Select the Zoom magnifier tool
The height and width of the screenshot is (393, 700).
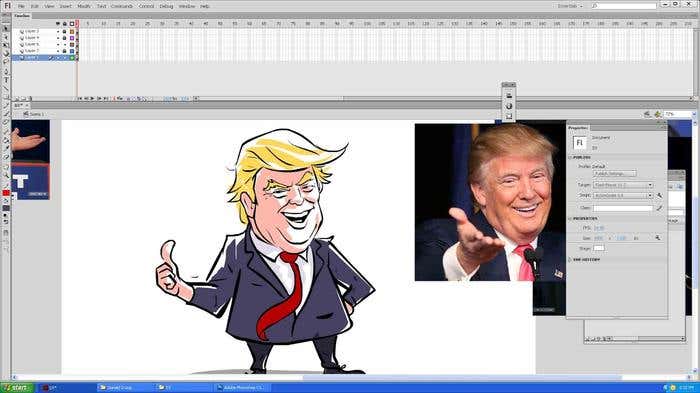tap(6, 175)
